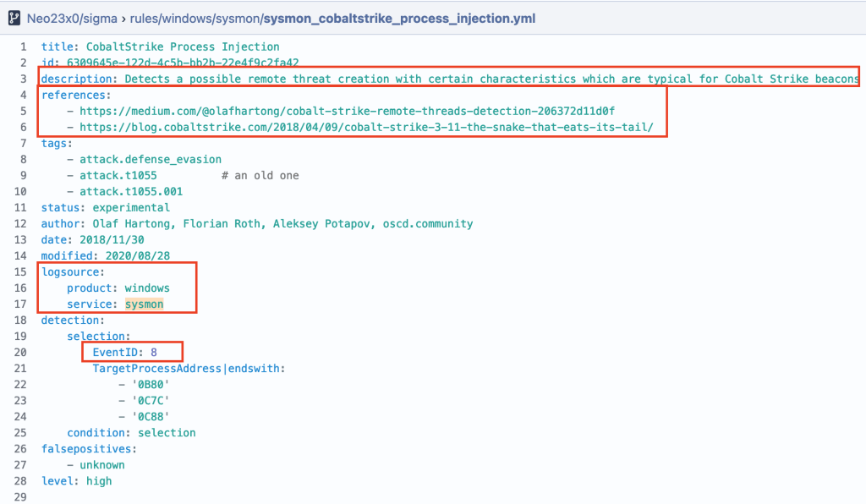
Task: Select line number 1 in the gutter
Action: pos(23,47)
